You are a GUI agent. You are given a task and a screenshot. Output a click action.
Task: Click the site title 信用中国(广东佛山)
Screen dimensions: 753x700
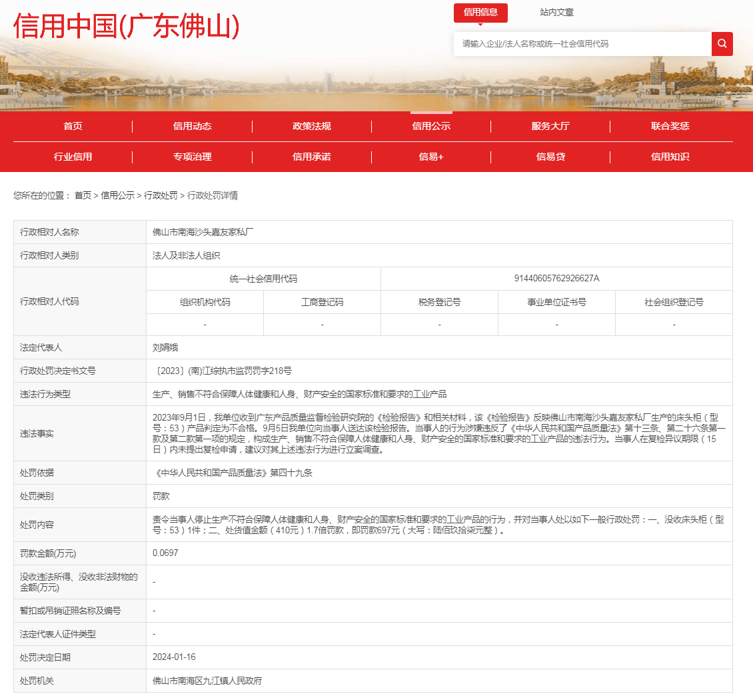tap(127, 26)
